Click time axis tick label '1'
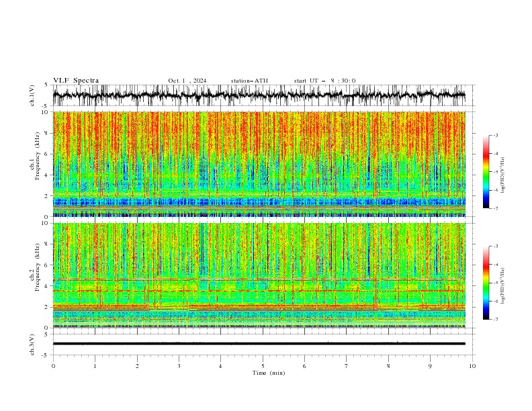 95,366
